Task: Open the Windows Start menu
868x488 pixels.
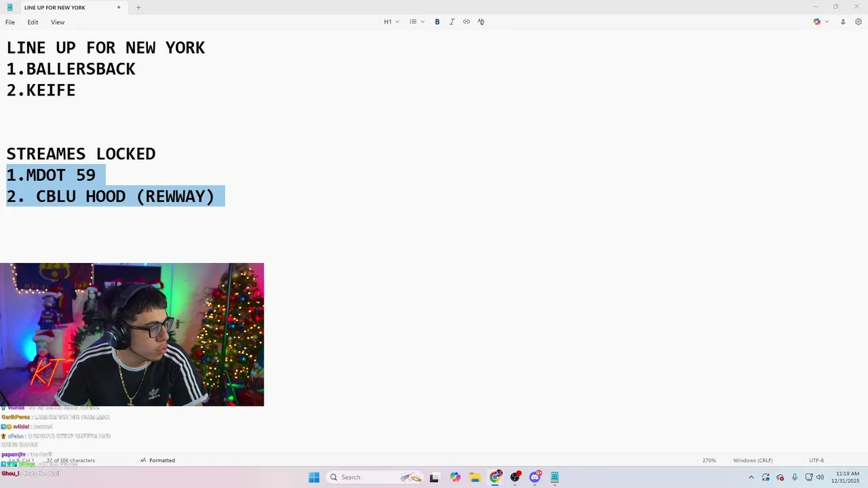Action: point(314,477)
